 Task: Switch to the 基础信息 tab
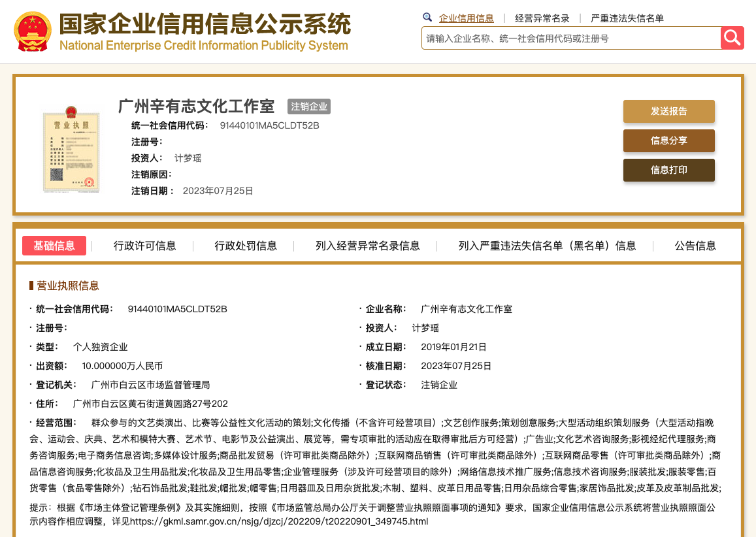(x=54, y=246)
